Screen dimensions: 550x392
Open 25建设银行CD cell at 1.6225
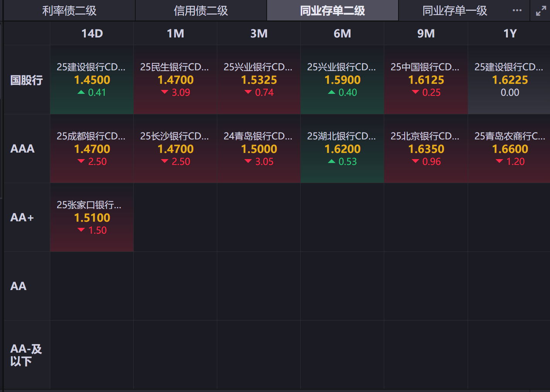click(509, 80)
